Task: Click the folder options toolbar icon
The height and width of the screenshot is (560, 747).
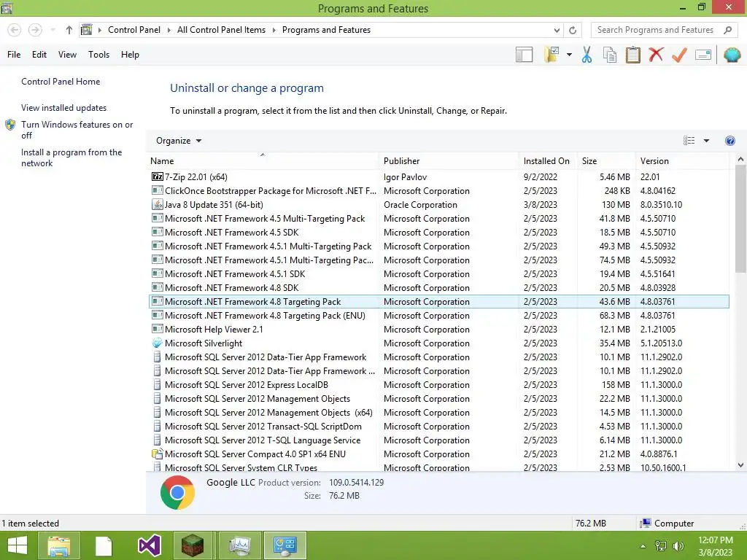Action: [552, 55]
